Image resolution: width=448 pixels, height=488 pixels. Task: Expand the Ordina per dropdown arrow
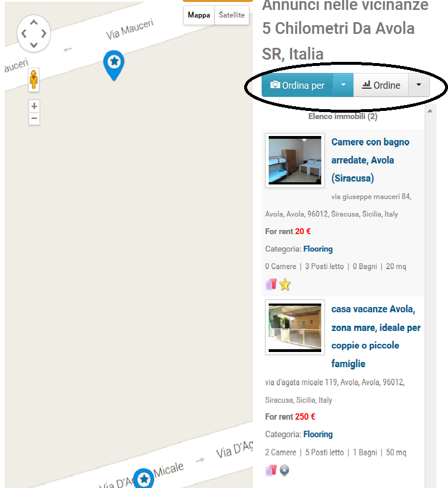pos(343,85)
